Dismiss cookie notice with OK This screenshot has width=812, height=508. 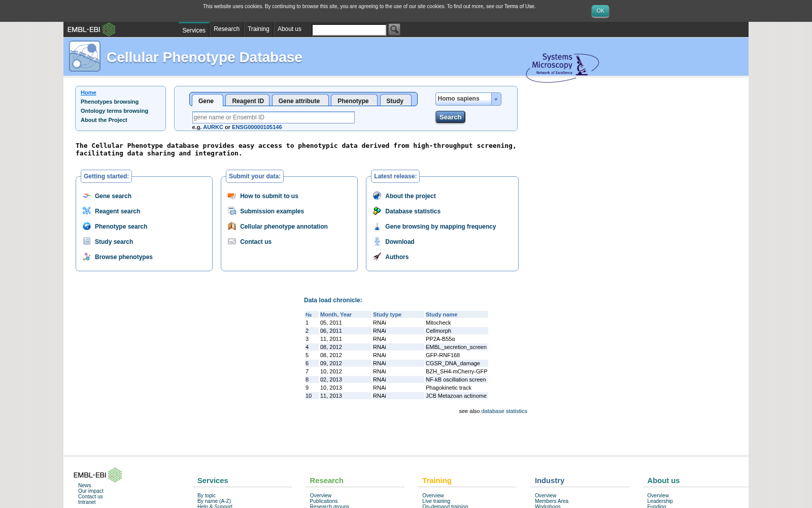(x=600, y=11)
